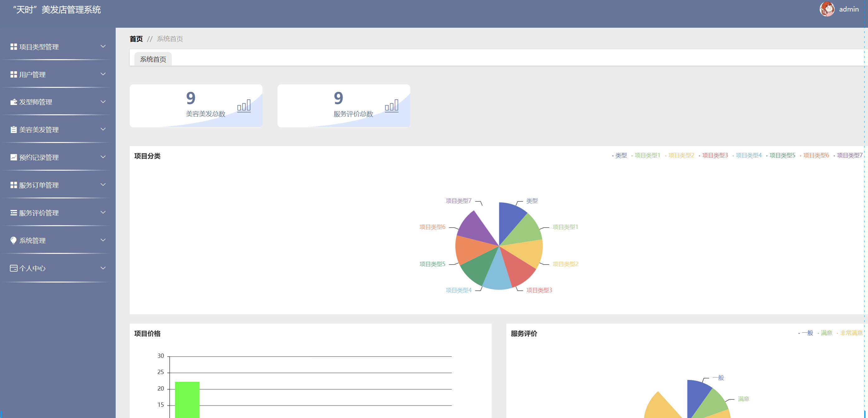Click the lightbulb icon beside 系统管理
Viewport: 868px width, 418px height.
[13, 240]
